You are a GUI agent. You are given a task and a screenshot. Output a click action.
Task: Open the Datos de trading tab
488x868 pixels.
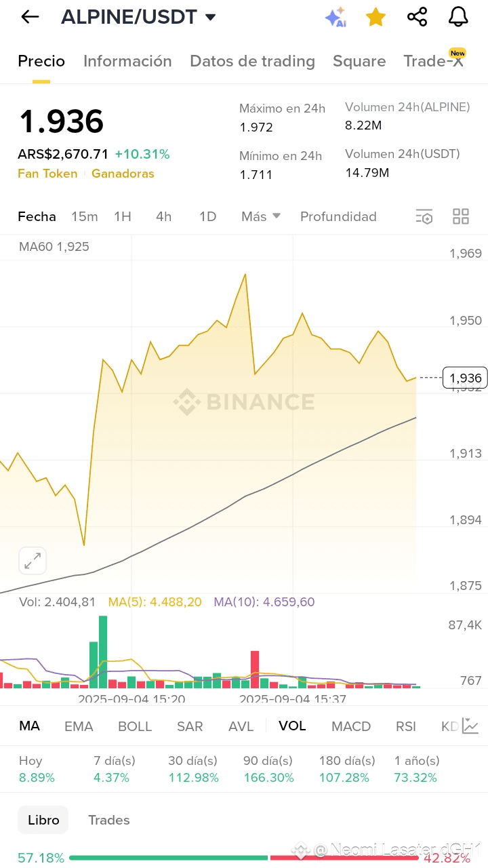[252, 61]
